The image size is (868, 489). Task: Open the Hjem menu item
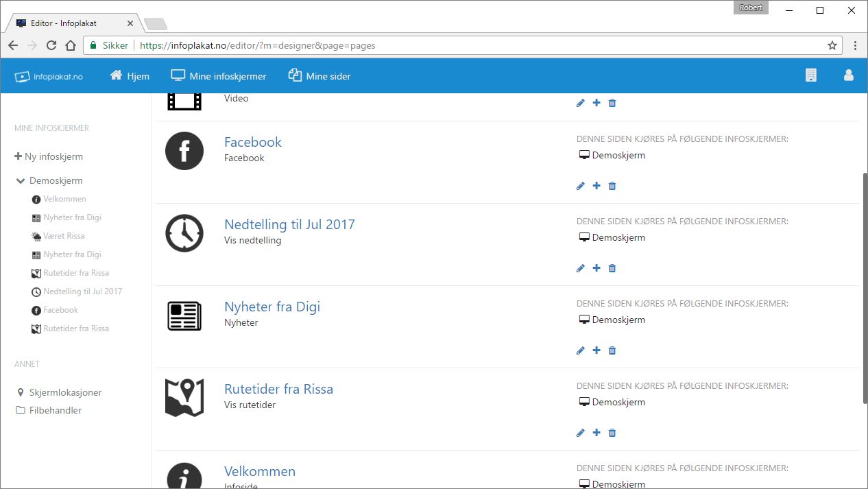[x=130, y=76]
